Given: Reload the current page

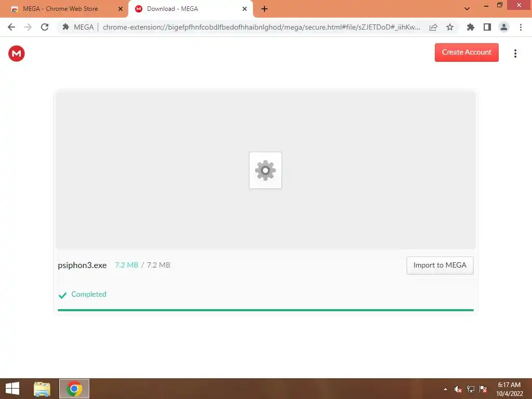Looking at the screenshot, I should (45, 27).
